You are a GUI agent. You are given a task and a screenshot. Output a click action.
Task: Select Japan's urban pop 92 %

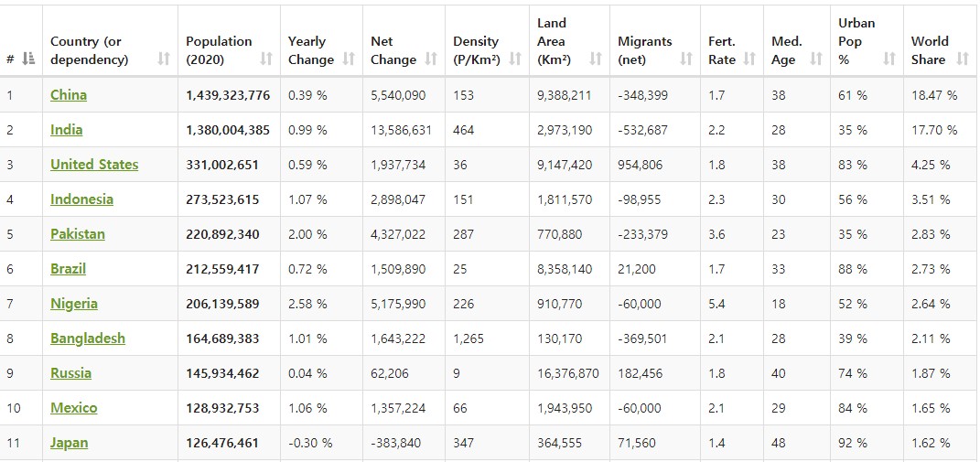click(x=853, y=443)
